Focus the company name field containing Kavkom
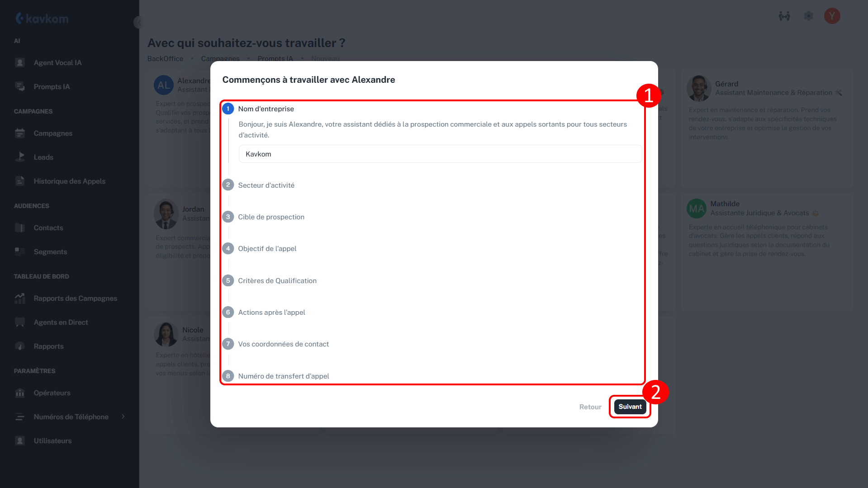Image resolution: width=868 pixels, height=488 pixels. click(x=440, y=154)
